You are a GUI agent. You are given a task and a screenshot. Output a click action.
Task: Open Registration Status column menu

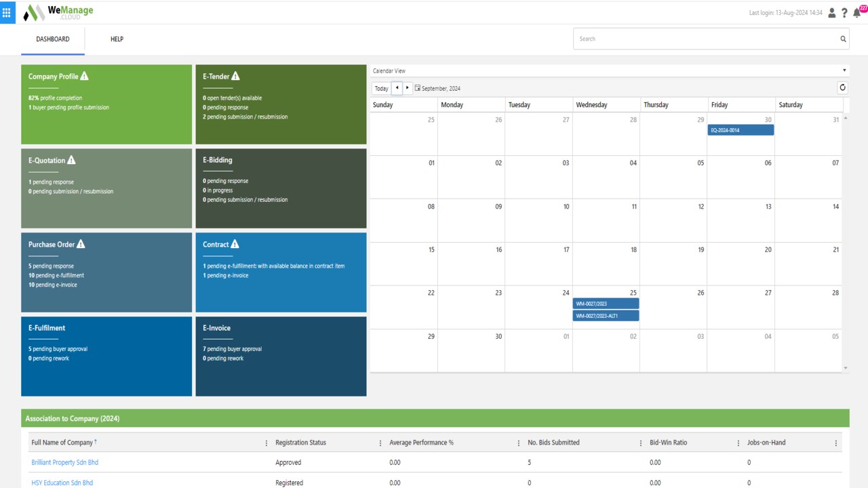coord(380,443)
